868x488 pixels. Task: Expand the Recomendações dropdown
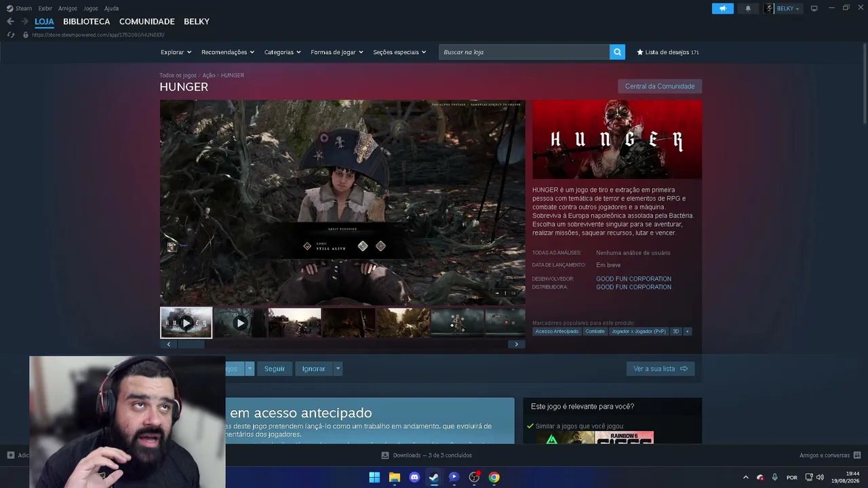click(x=228, y=52)
